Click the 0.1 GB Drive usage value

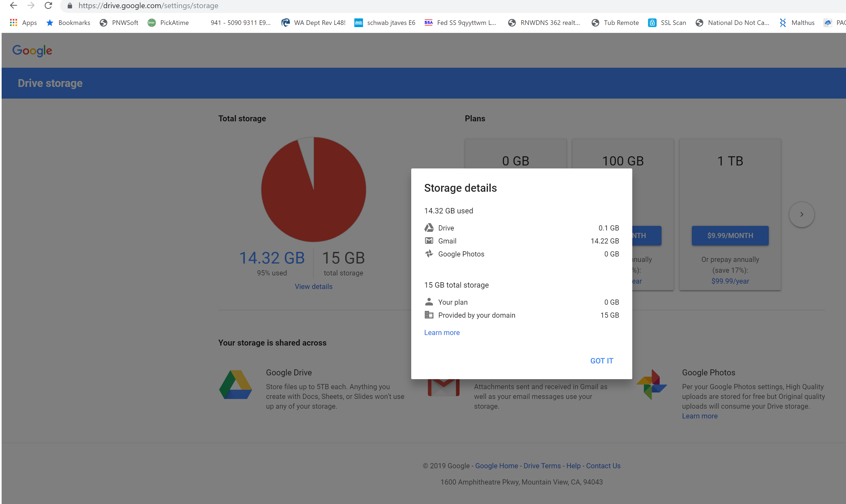pos(609,228)
